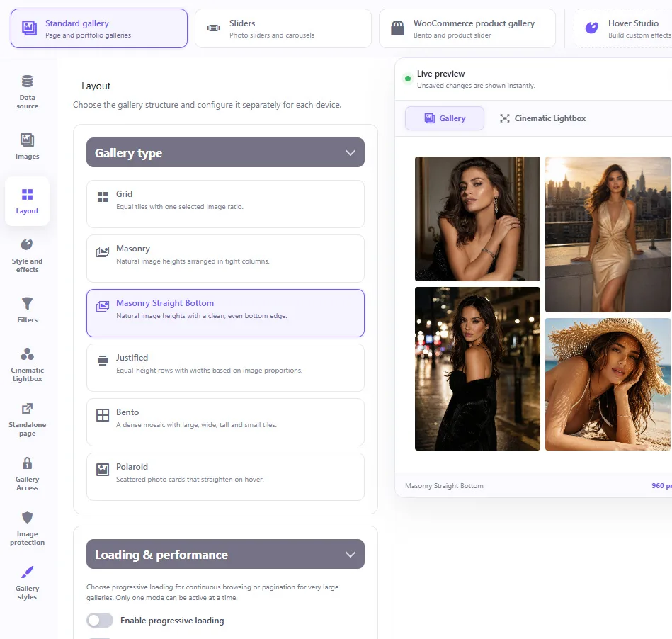Open Image protection shield icon
672x639 pixels.
coord(27,518)
